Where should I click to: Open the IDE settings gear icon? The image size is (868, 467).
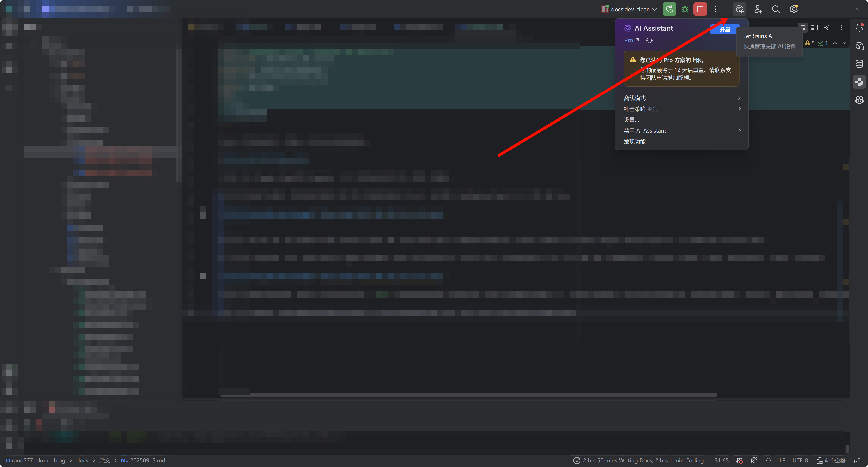[x=794, y=9]
